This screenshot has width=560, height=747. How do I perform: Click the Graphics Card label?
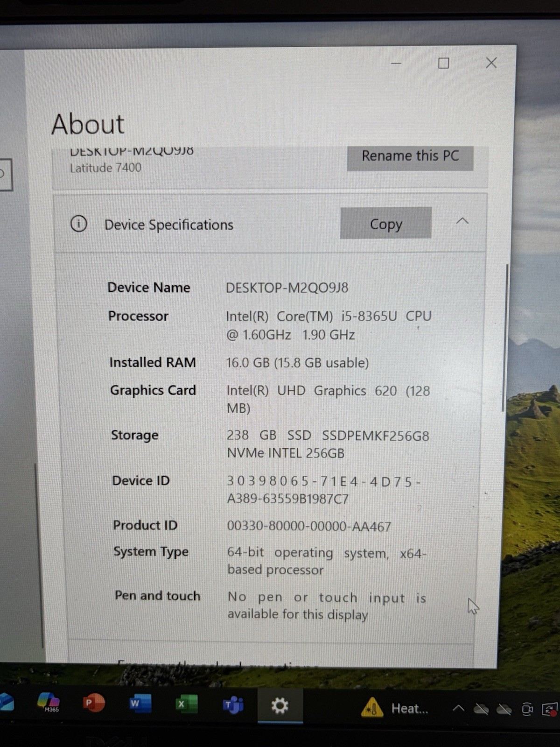pos(153,390)
